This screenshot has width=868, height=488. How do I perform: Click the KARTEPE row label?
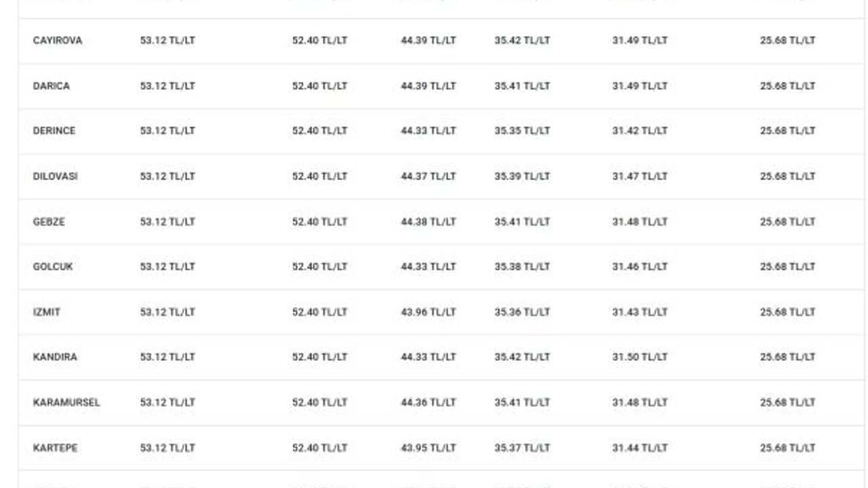click(56, 447)
